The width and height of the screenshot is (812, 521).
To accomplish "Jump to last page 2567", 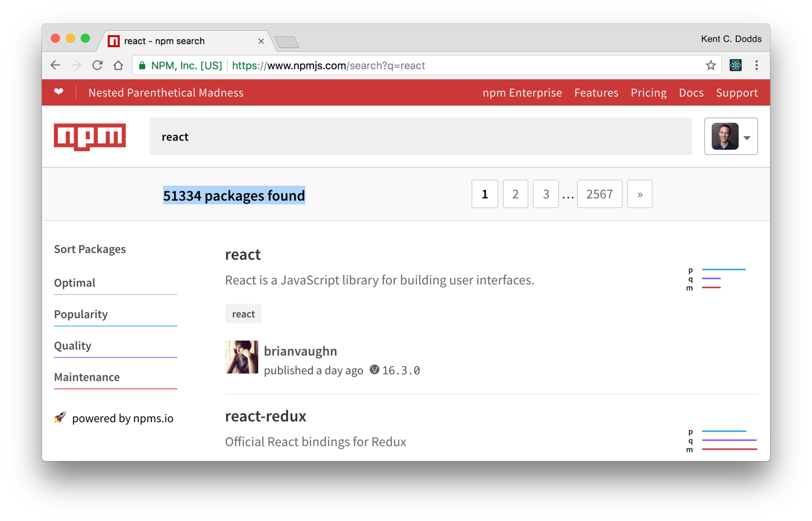I will (599, 194).
